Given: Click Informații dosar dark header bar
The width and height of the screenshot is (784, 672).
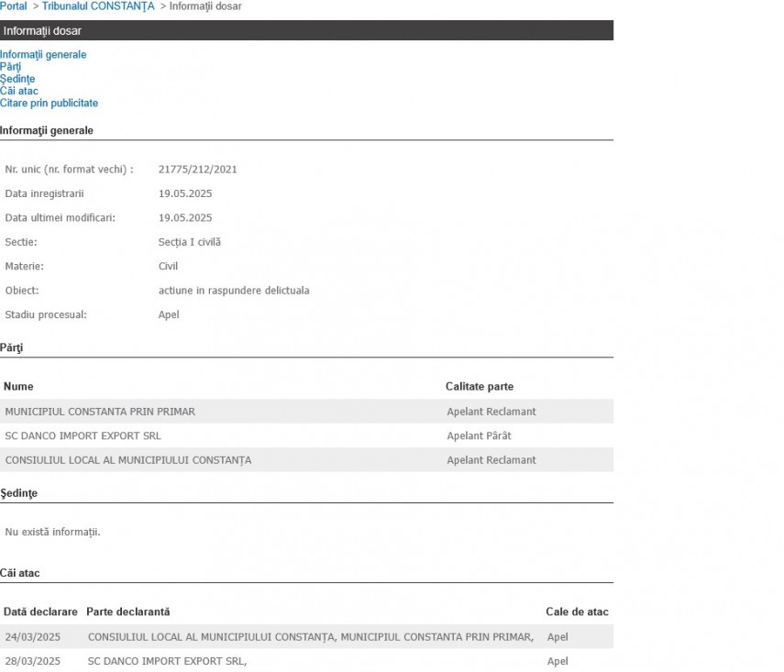Looking at the screenshot, I should 306,30.
